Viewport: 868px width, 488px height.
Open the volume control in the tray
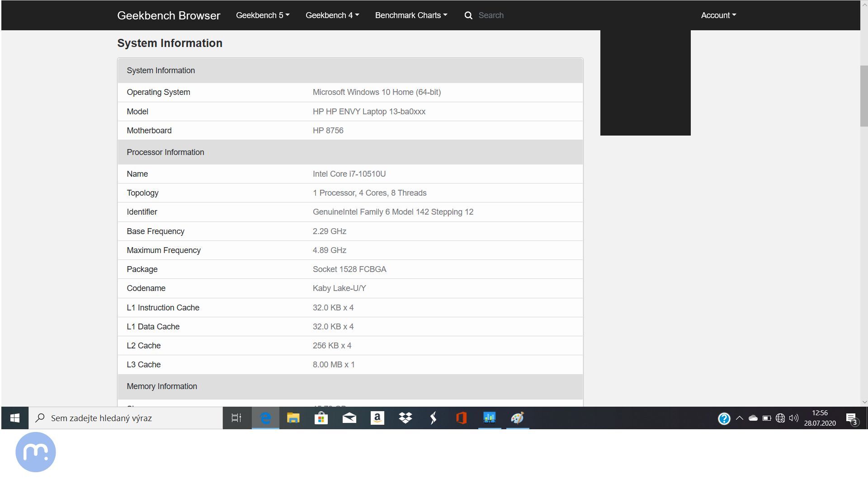(794, 418)
